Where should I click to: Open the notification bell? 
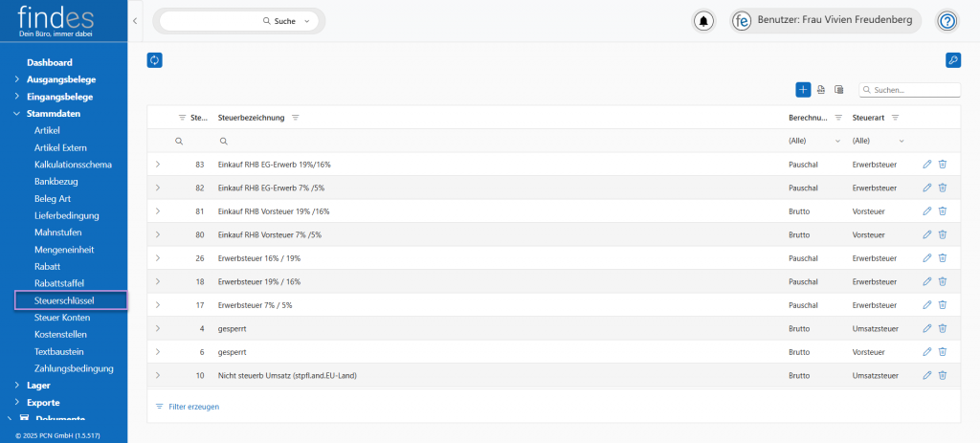pyautogui.click(x=705, y=21)
